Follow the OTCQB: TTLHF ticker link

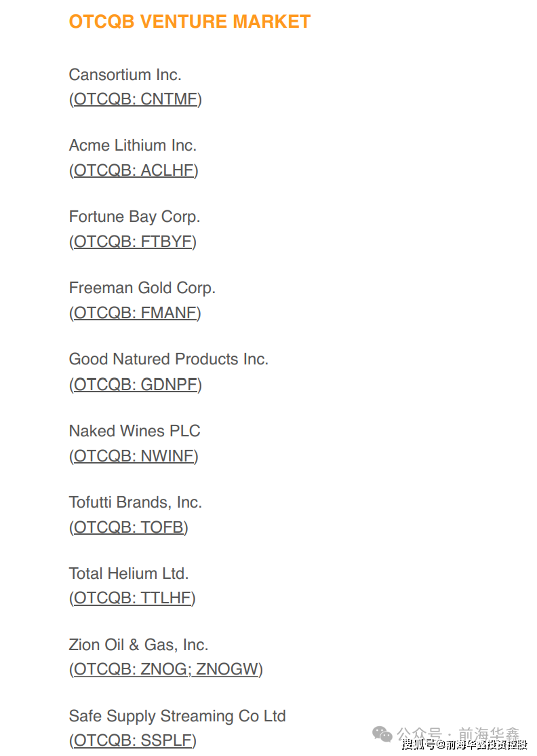tap(132, 598)
